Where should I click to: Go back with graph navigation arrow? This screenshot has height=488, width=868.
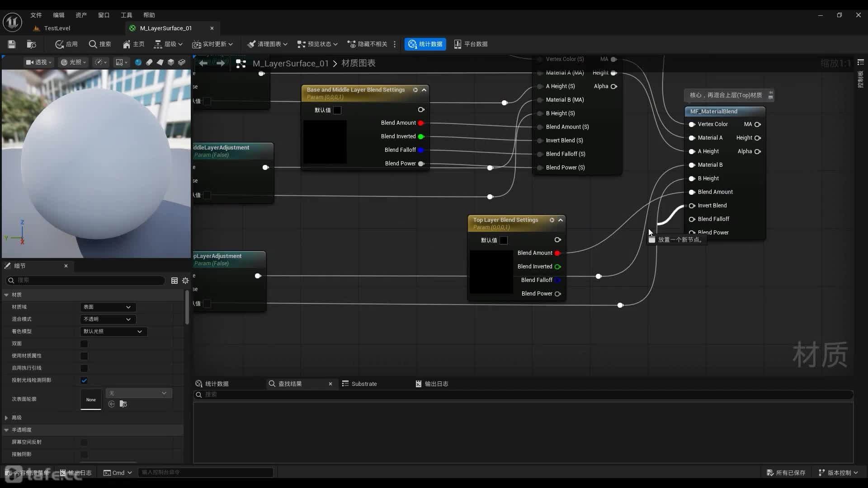203,63
